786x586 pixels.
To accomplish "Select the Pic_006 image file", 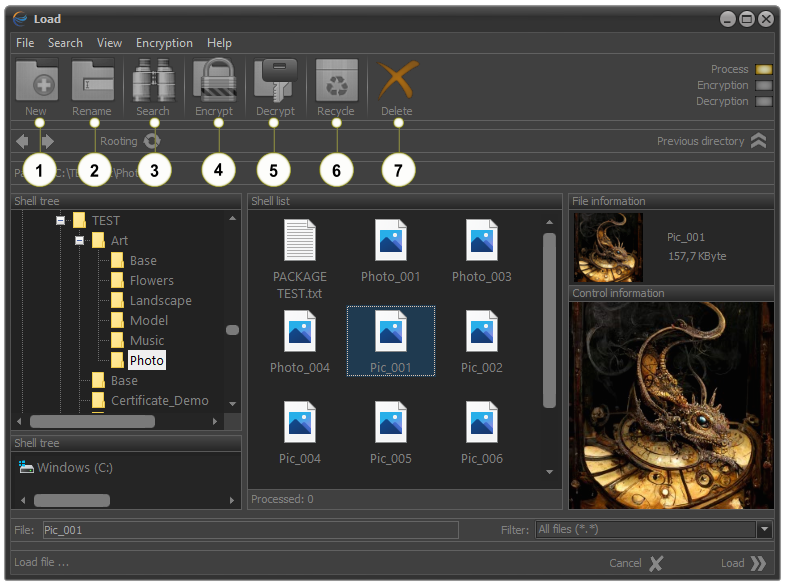I will point(481,422).
